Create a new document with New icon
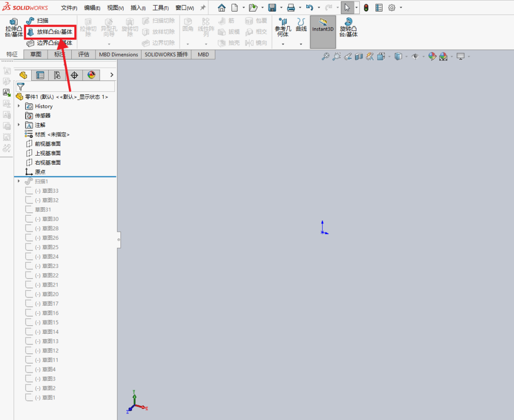514x420 pixels. tap(234, 8)
